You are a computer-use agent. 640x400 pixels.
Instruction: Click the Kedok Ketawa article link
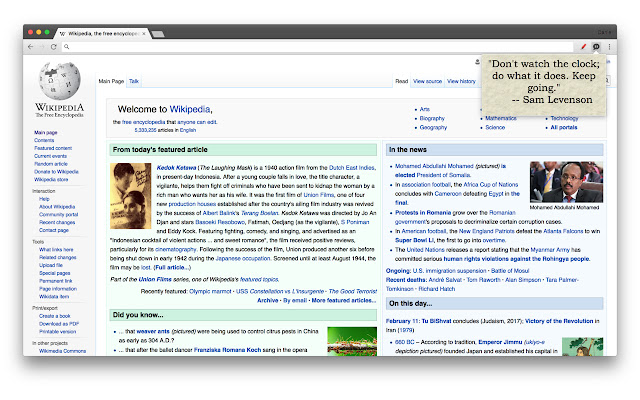click(x=176, y=167)
